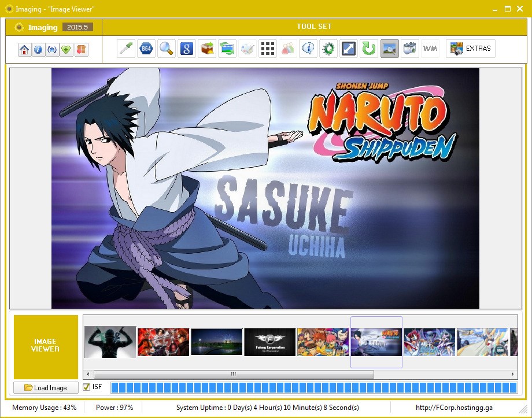
Task: Select the eyedropper color picker tool
Action: pyautogui.click(x=126, y=49)
